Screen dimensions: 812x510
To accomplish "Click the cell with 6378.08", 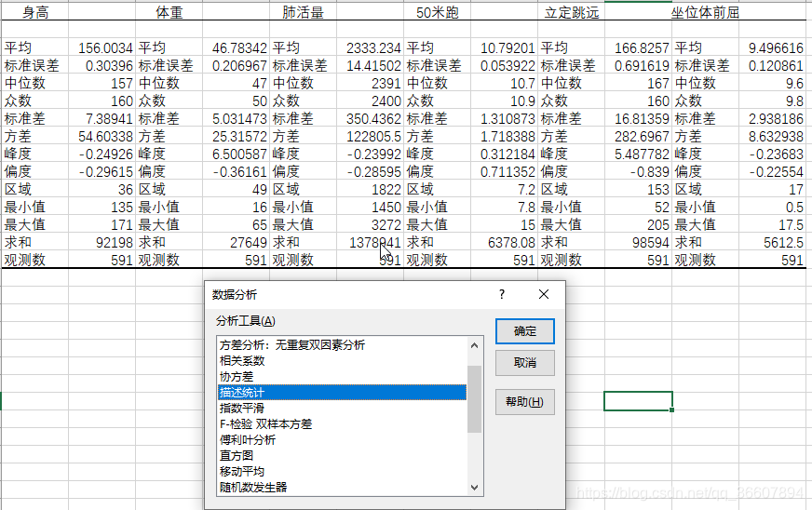I will (505, 242).
